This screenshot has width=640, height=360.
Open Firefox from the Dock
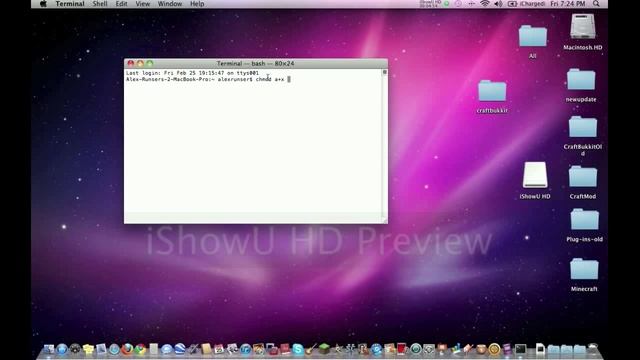pos(127,349)
